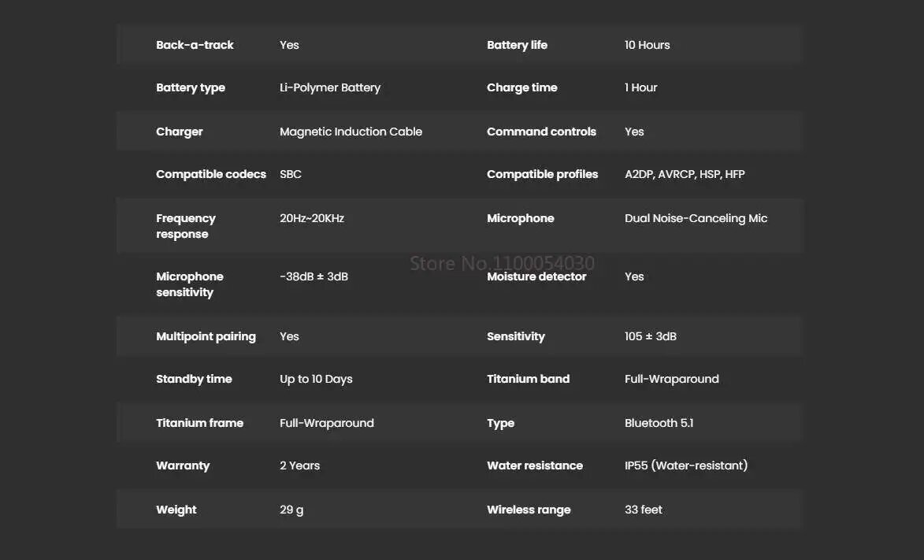The width and height of the screenshot is (924, 560).
Task: Select the Multipoint pairing label
Action: (x=206, y=336)
